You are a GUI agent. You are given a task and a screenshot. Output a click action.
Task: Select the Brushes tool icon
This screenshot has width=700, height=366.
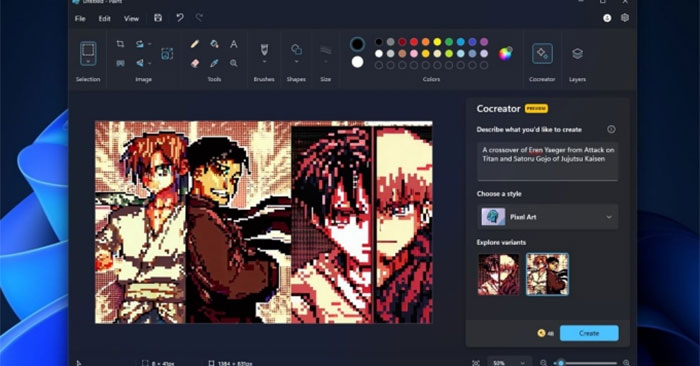pos(264,49)
